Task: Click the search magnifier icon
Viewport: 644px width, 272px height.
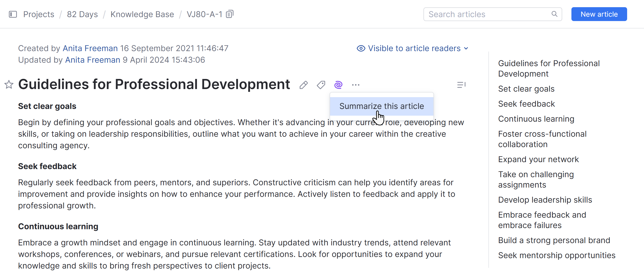Action: [x=554, y=14]
